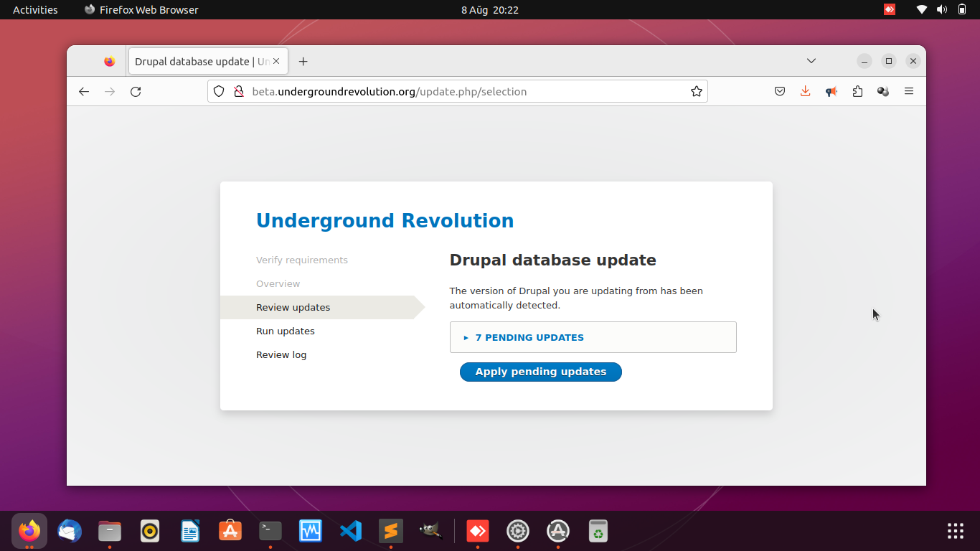Screen dimensions: 980x551
Task: Open the Firefox Web Browser app menu
Action: click(141, 10)
